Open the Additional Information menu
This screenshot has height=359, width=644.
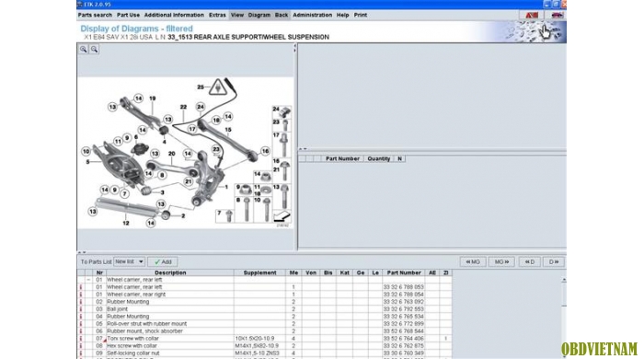coord(174,15)
